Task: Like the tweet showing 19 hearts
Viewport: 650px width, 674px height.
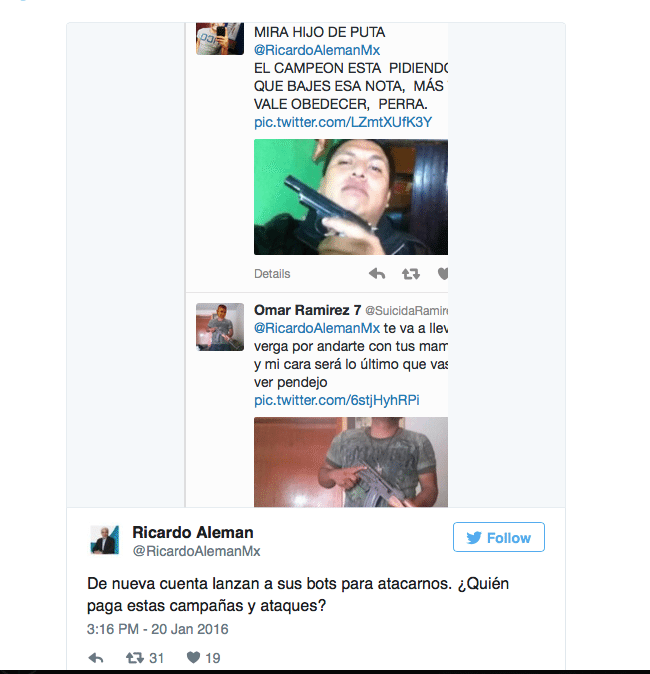Action: point(193,657)
